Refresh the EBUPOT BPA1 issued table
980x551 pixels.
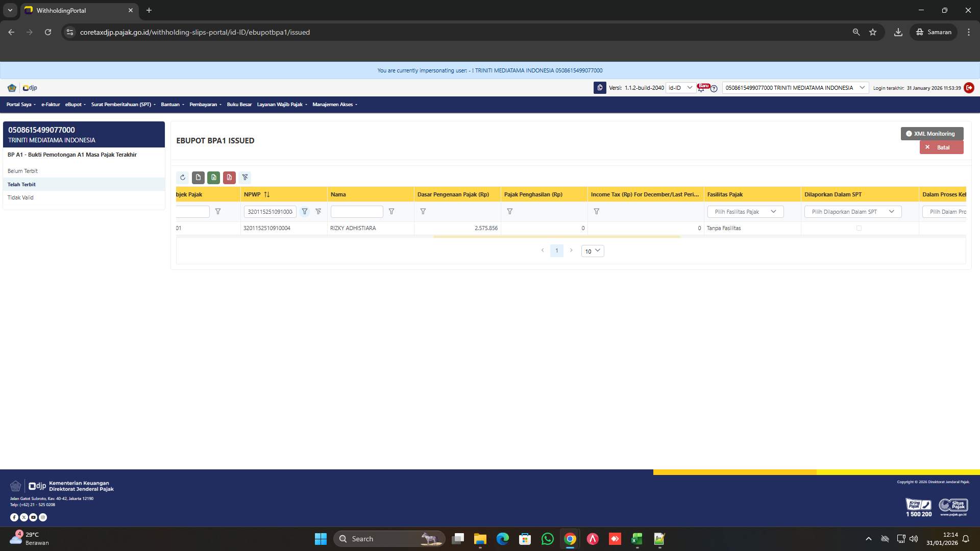click(183, 178)
